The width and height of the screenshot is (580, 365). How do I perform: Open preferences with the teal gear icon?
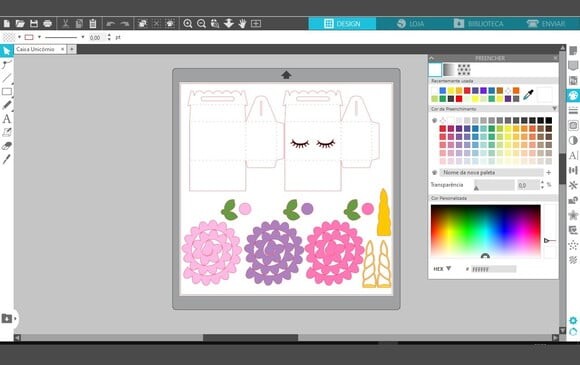click(573, 320)
